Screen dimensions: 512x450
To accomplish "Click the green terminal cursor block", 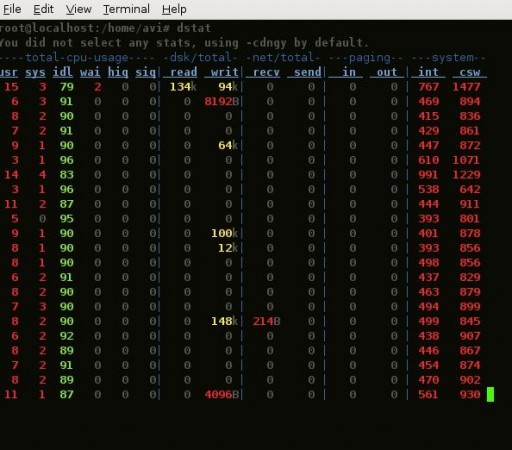I will (x=490, y=394).
